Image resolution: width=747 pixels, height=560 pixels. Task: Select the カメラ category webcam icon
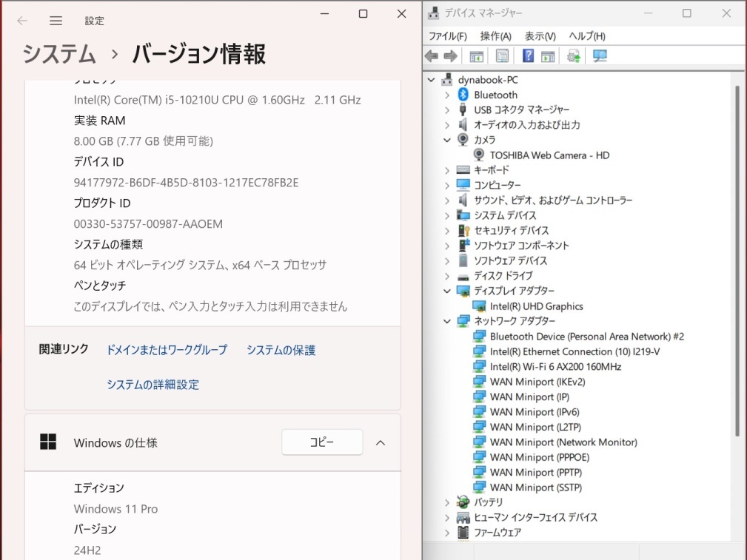point(463,140)
